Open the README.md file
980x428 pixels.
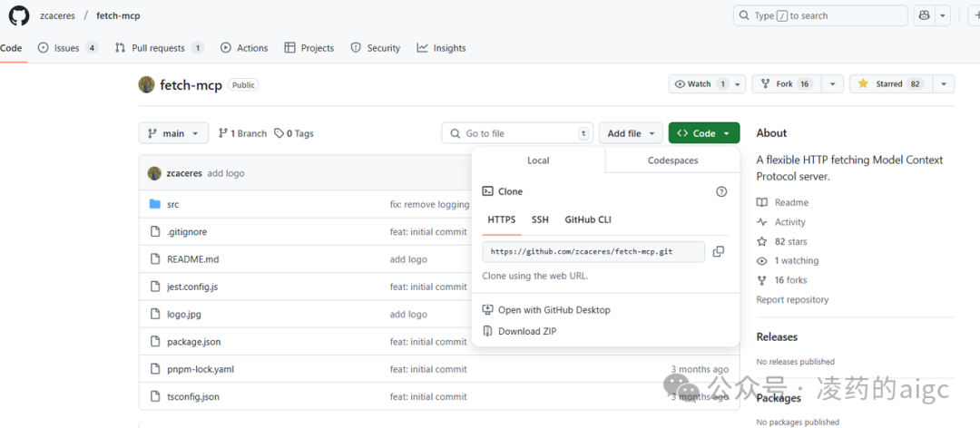pos(192,259)
